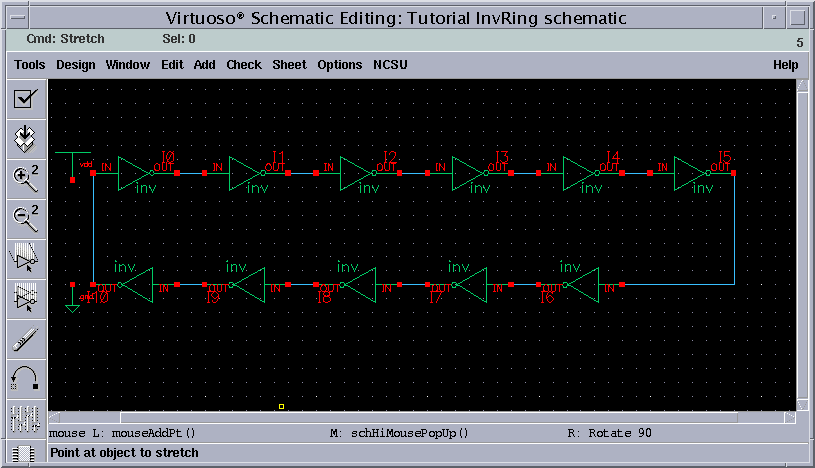Open the Check menu
This screenshot has width=815, height=468.
coord(244,65)
